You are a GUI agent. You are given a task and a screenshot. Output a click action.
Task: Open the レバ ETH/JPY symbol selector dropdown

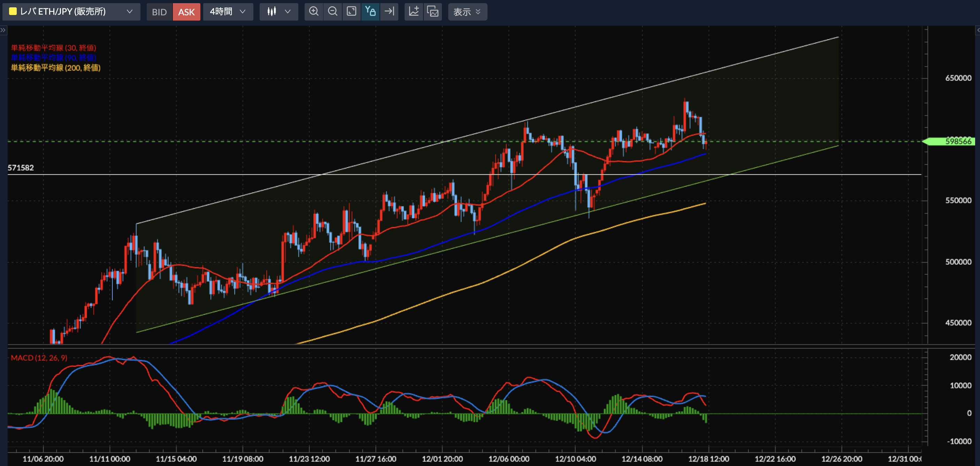point(71,12)
